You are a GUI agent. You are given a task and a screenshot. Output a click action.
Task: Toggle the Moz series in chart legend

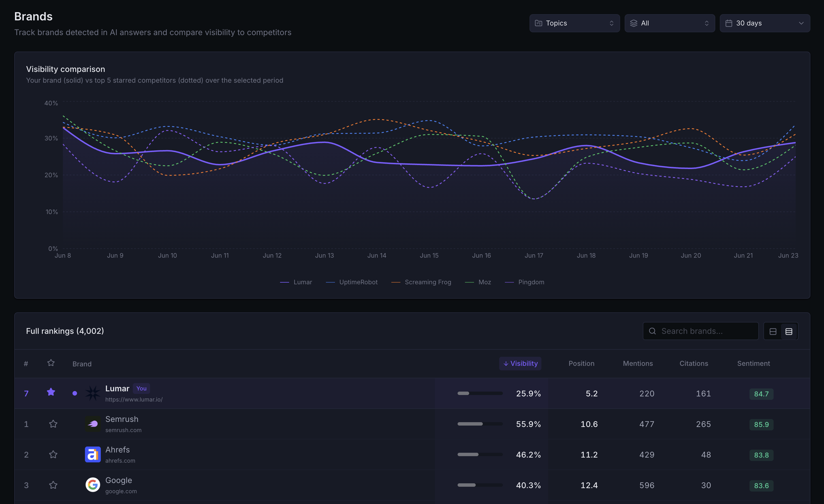(478, 282)
